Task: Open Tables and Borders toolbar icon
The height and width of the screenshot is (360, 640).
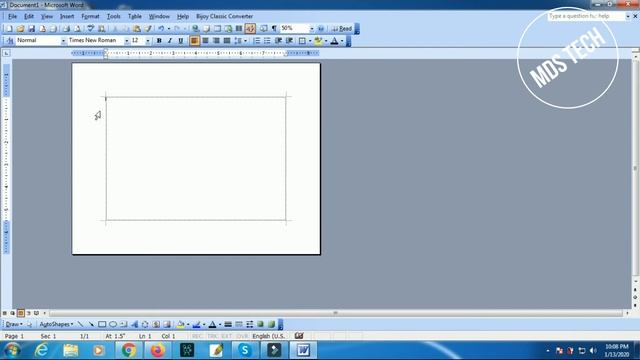Action: [x=206, y=29]
